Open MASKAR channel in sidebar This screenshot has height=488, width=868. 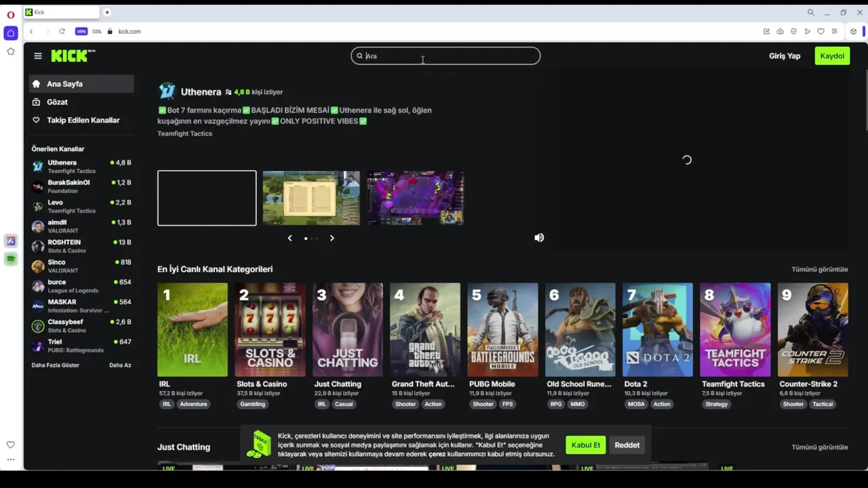pos(81,306)
